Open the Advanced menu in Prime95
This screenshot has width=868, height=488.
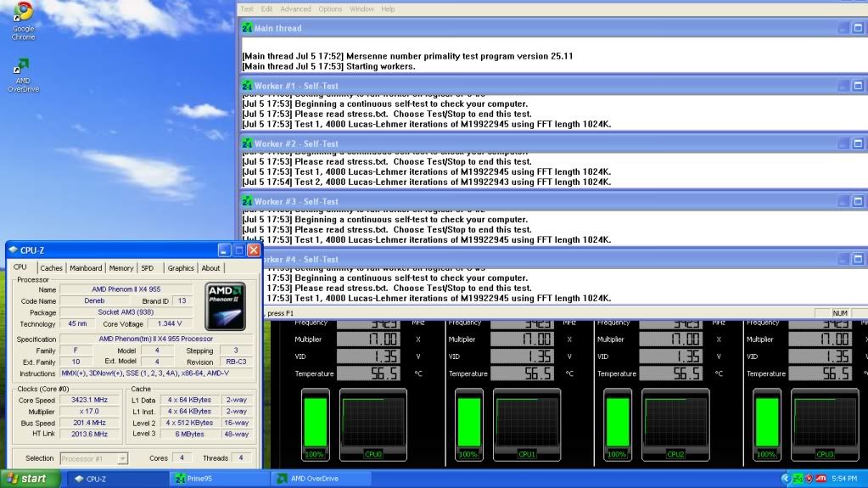[x=295, y=8]
